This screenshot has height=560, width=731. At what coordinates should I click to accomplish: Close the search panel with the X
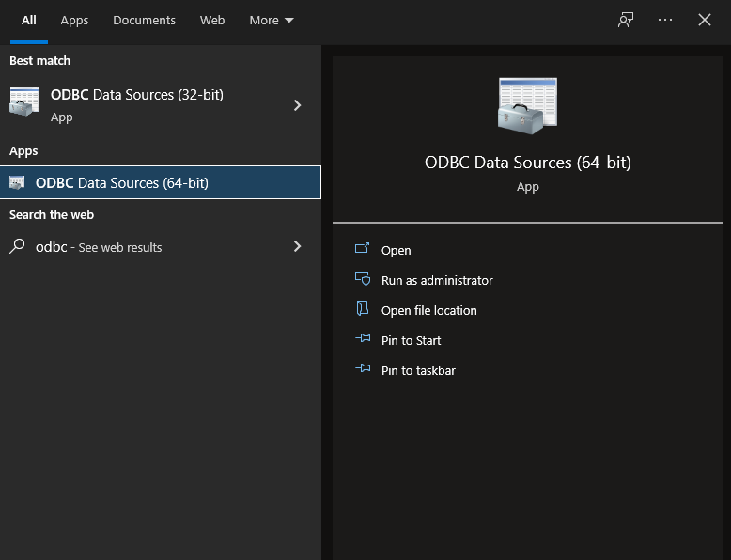coord(705,20)
